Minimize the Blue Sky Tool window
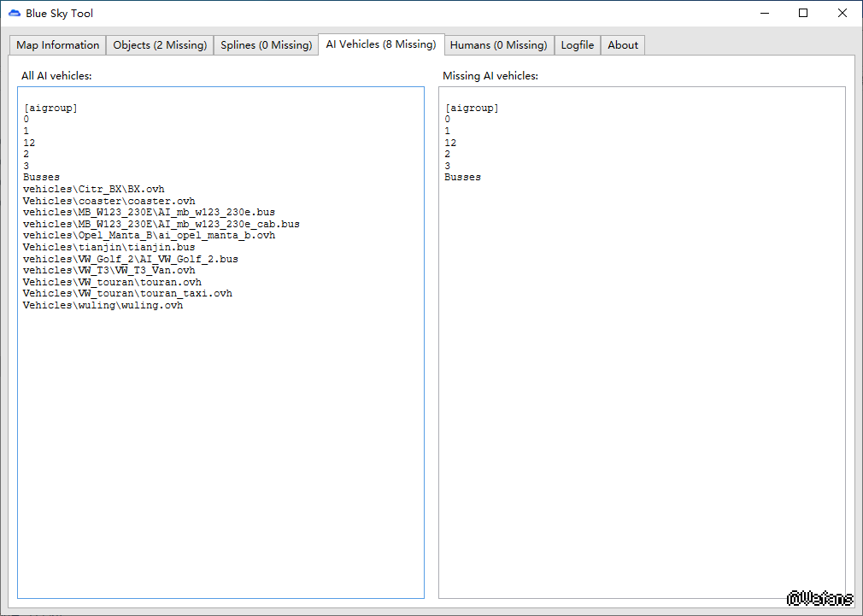The height and width of the screenshot is (616, 863). point(764,14)
